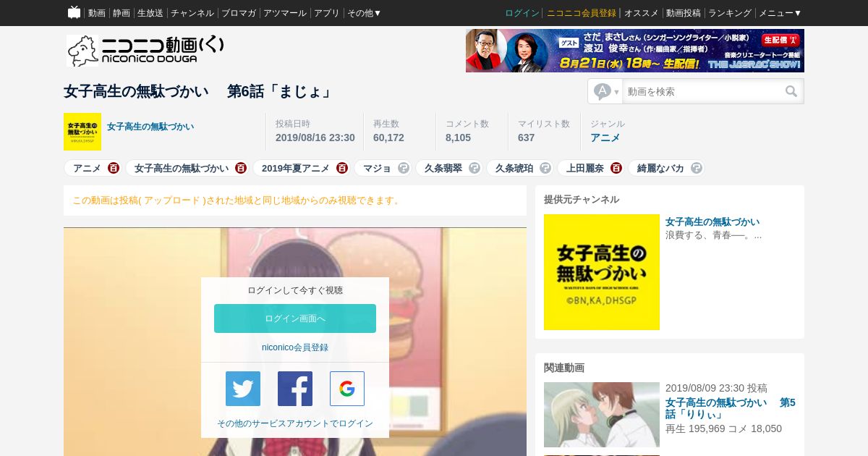868x456 pixels.
Task: Click gray dictionary icon next to 久条琥珀 tag
Action: tap(545, 168)
